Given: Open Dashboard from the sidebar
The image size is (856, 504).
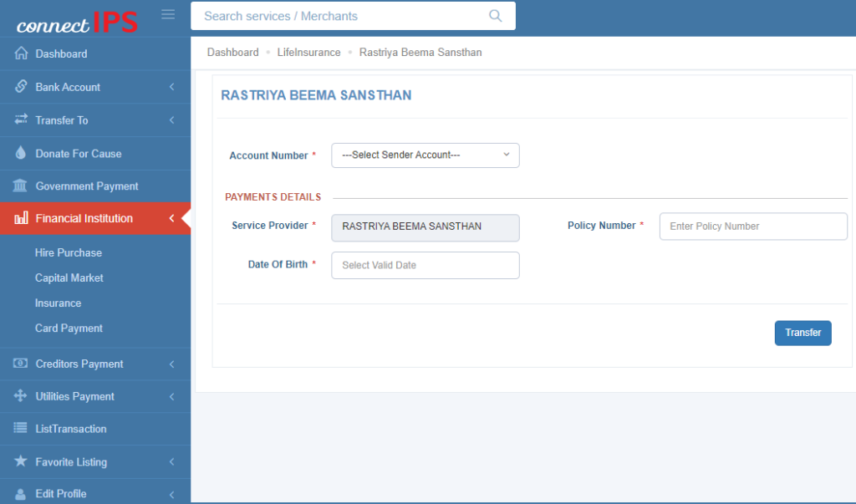Looking at the screenshot, I should (x=95, y=53).
